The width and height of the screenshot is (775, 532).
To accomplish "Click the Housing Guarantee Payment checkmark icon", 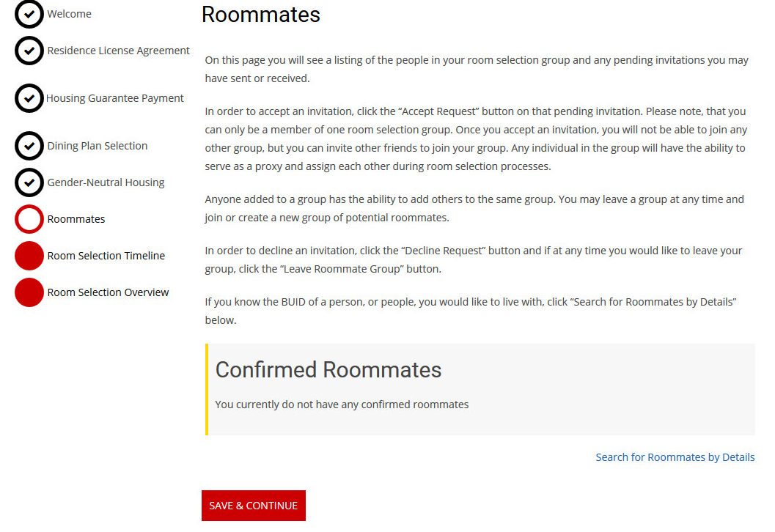I will pos(29,98).
